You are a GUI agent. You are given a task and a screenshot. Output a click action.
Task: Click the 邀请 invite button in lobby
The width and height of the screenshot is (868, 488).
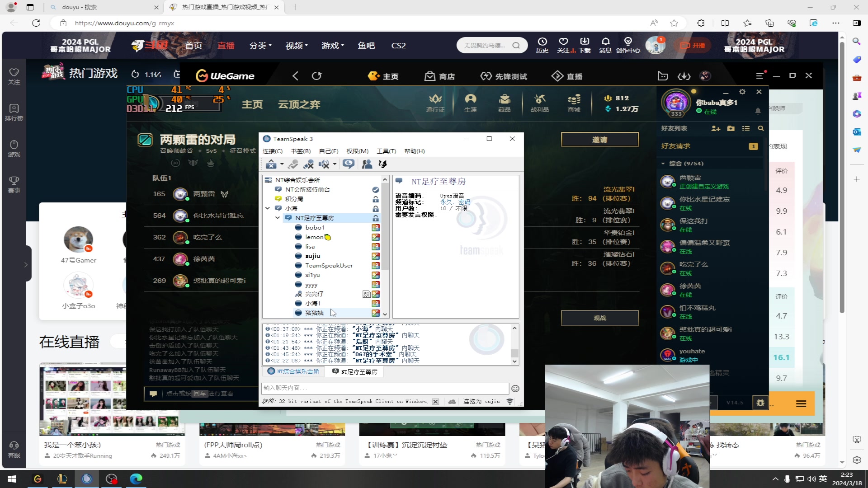600,140
